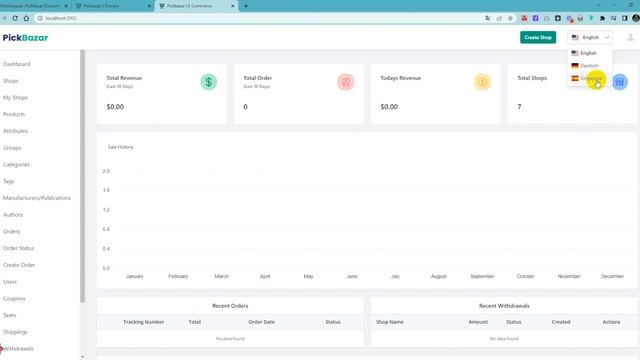640x360 pixels.
Task: Click the January label on chart axis
Action: tap(135, 276)
